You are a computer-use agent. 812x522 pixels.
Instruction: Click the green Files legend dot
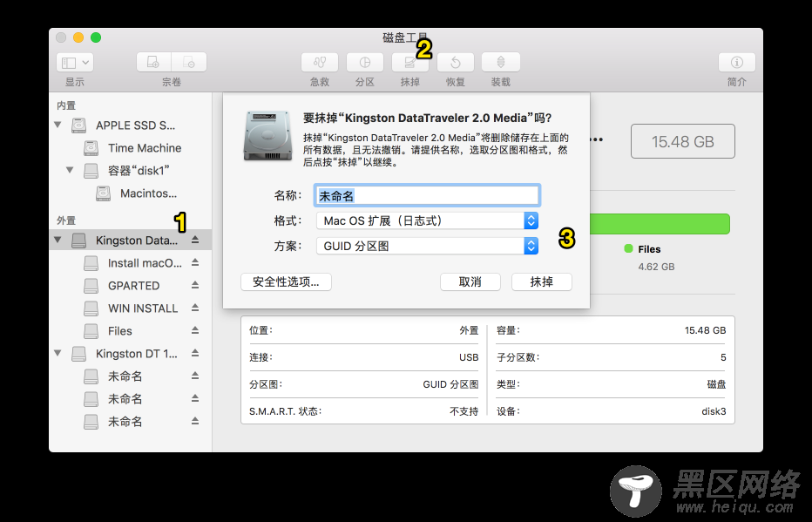pyautogui.click(x=629, y=248)
